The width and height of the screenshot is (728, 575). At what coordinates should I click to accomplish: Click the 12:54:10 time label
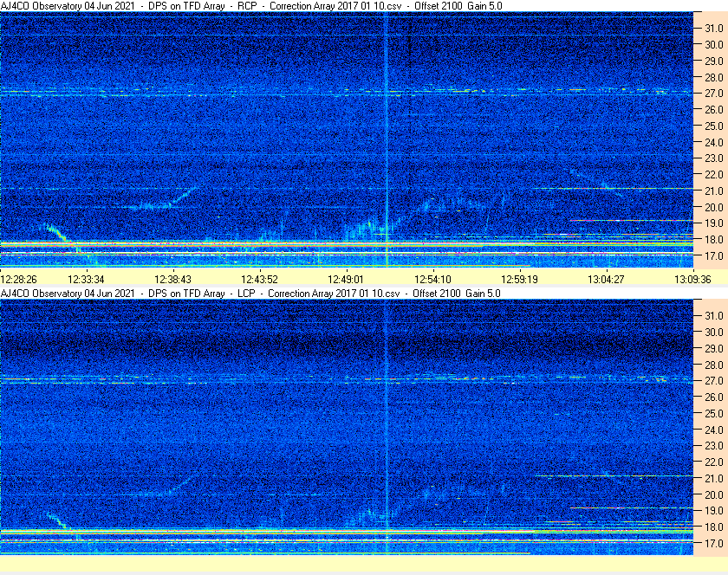click(432, 280)
